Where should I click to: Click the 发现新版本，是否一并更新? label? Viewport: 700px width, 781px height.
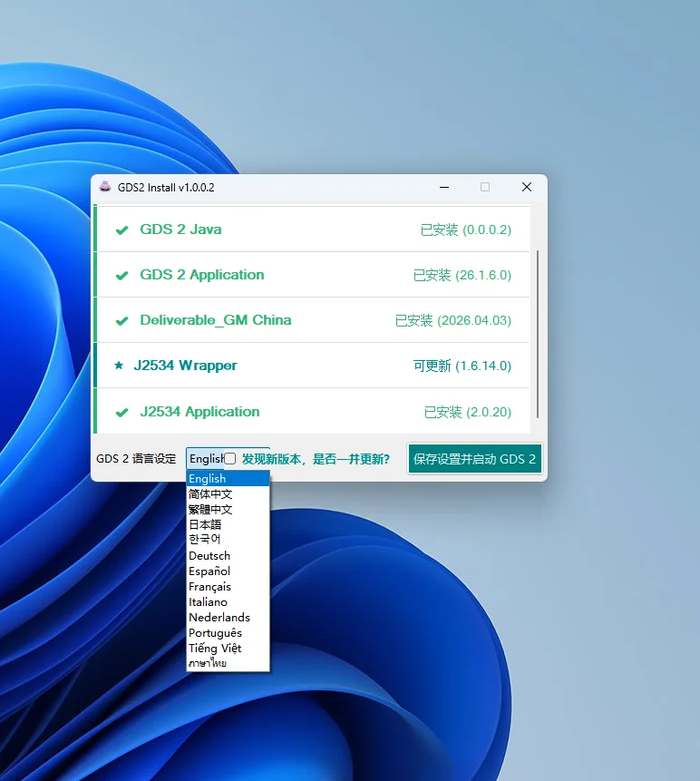(316, 459)
